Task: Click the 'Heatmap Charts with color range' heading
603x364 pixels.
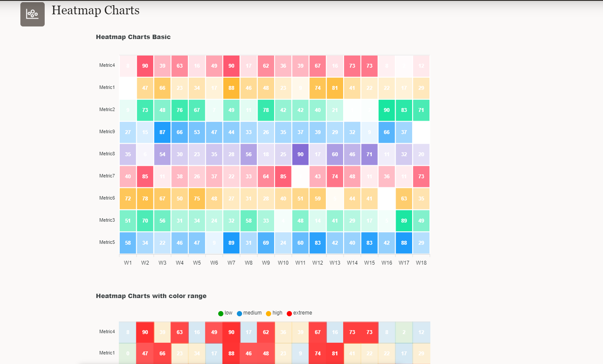Action: (x=151, y=296)
